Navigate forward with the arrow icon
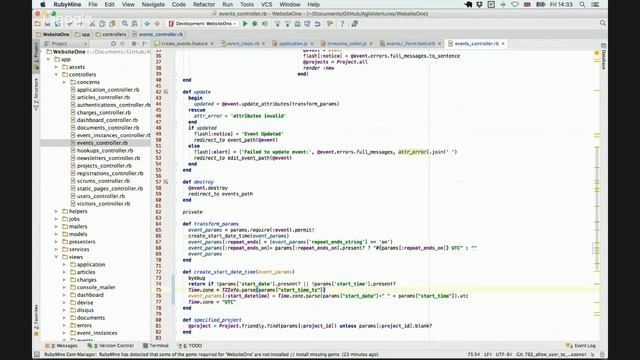Image resolution: width=640 pixels, height=360 pixels. point(157,24)
